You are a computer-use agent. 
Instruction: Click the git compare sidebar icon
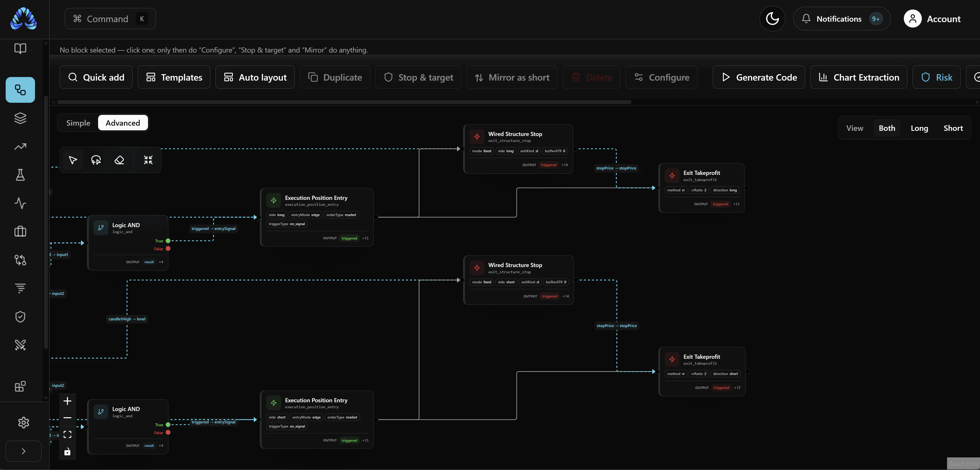pos(20,260)
